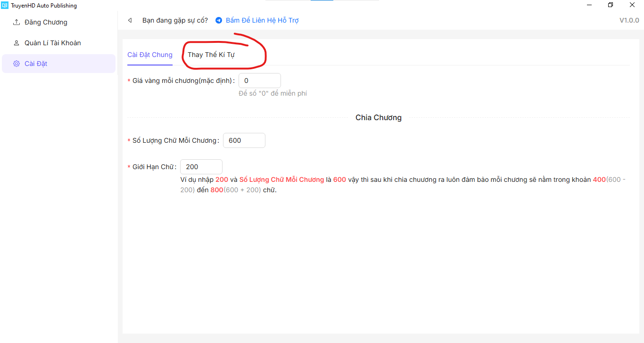
Task: Click the user icon beside Quản Lí Tài Khoản
Action: point(17,43)
